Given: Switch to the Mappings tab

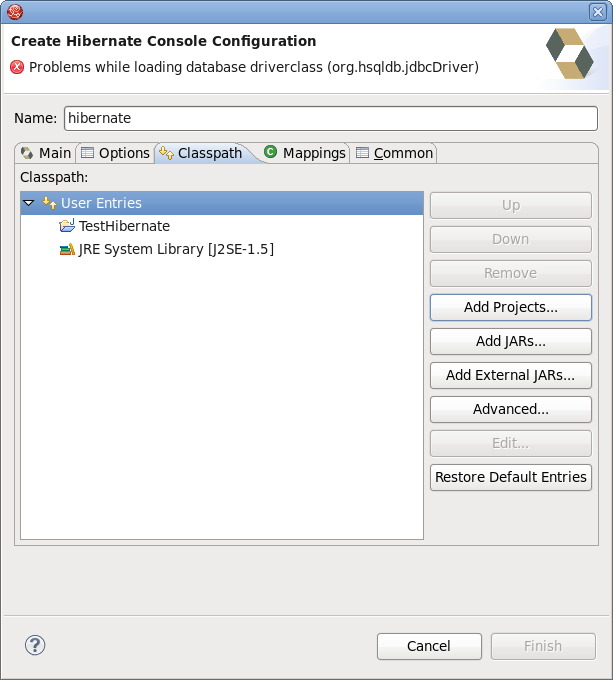Looking at the screenshot, I should coord(305,153).
